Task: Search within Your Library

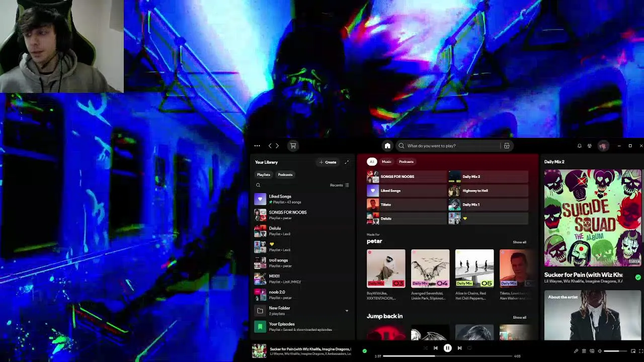Action: pyautogui.click(x=258, y=185)
